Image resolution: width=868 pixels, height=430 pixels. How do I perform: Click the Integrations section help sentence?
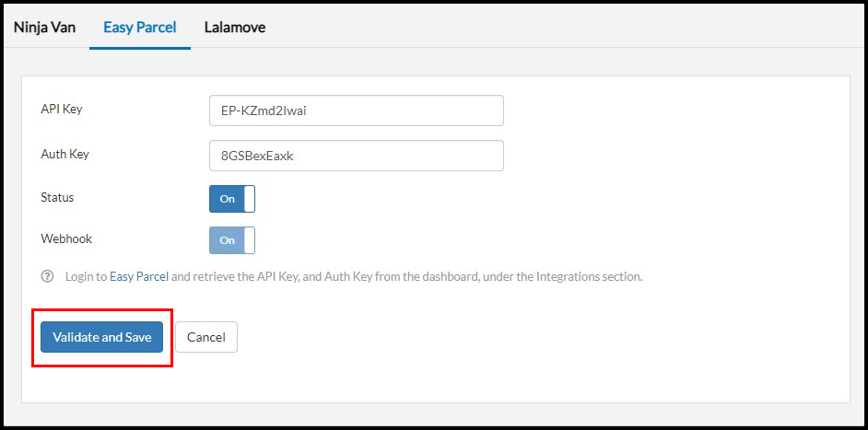pyautogui.click(x=354, y=276)
